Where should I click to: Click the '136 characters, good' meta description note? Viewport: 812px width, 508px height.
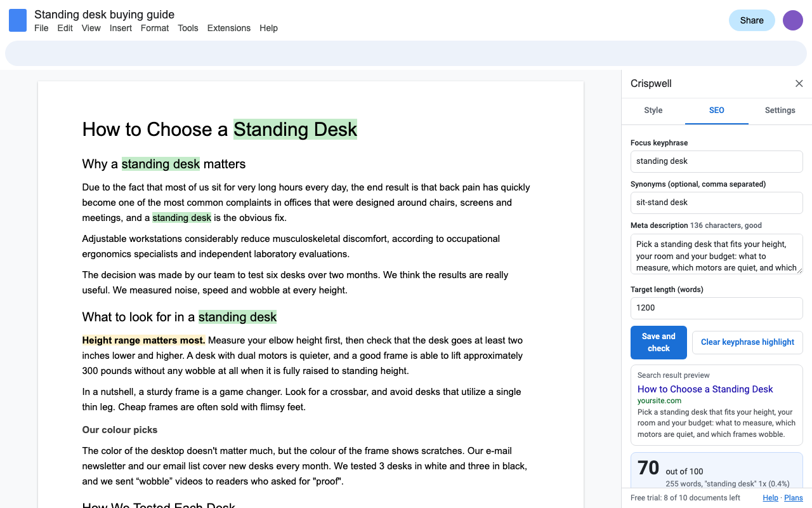[x=726, y=225]
